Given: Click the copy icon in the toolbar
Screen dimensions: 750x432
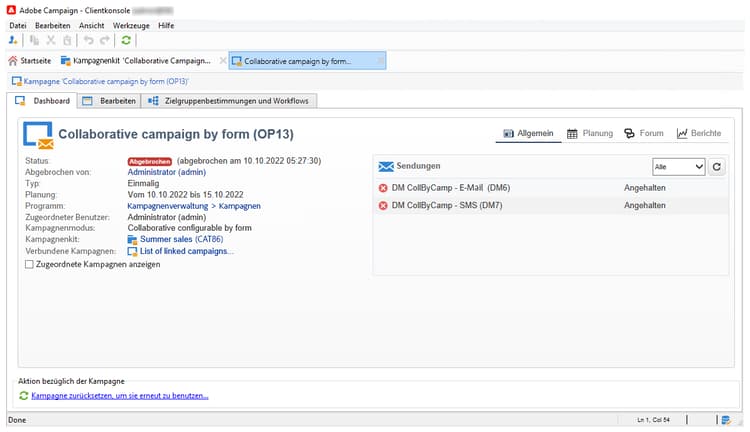Looking at the screenshot, I should (x=34, y=41).
